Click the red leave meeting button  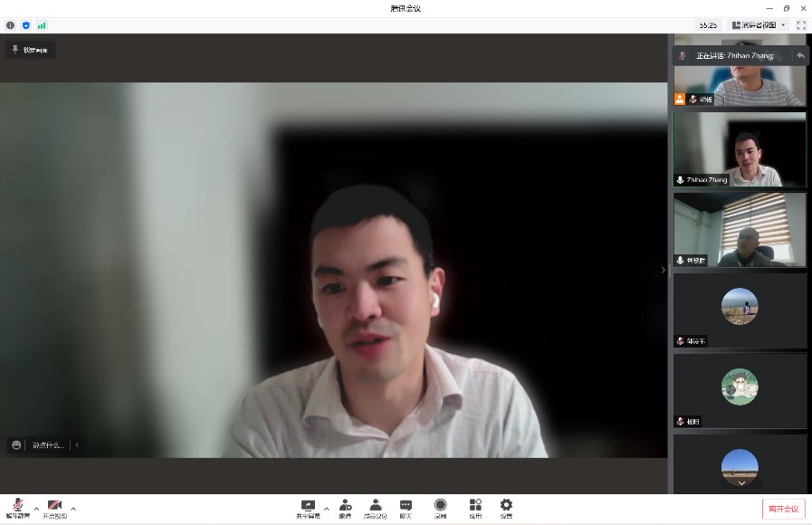coord(783,509)
